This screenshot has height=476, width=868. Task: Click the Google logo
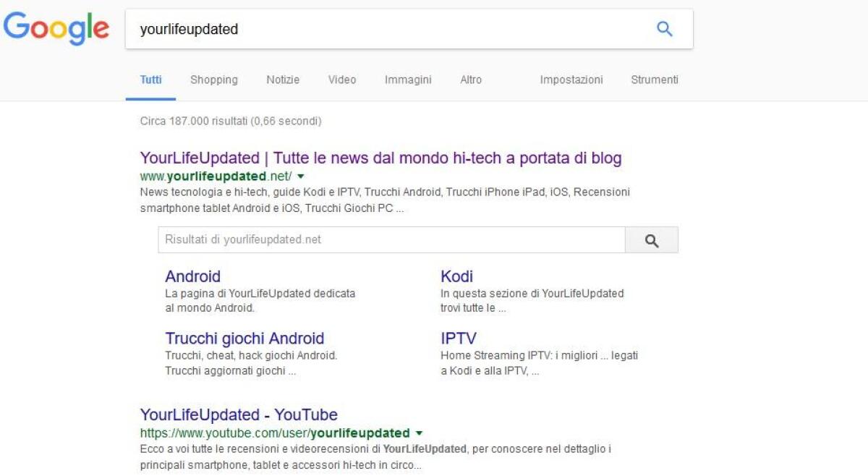[x=56, y=29]
